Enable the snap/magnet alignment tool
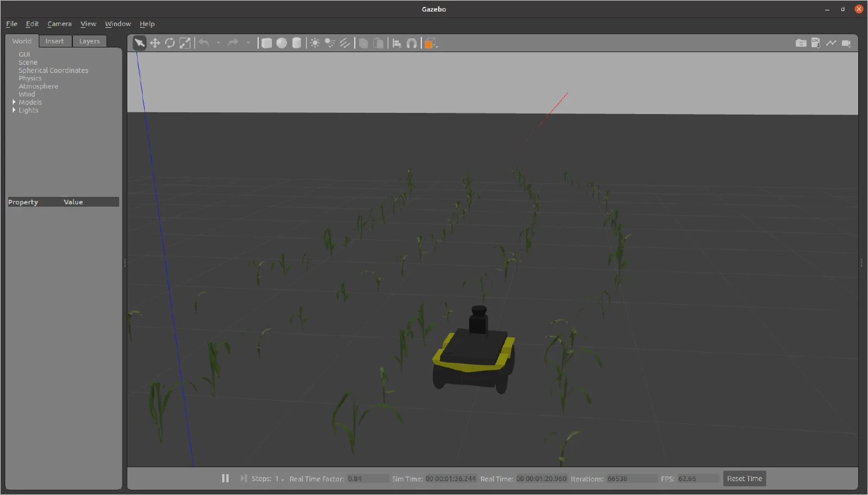This screenshot has width=868, height=495. (412, 42)
